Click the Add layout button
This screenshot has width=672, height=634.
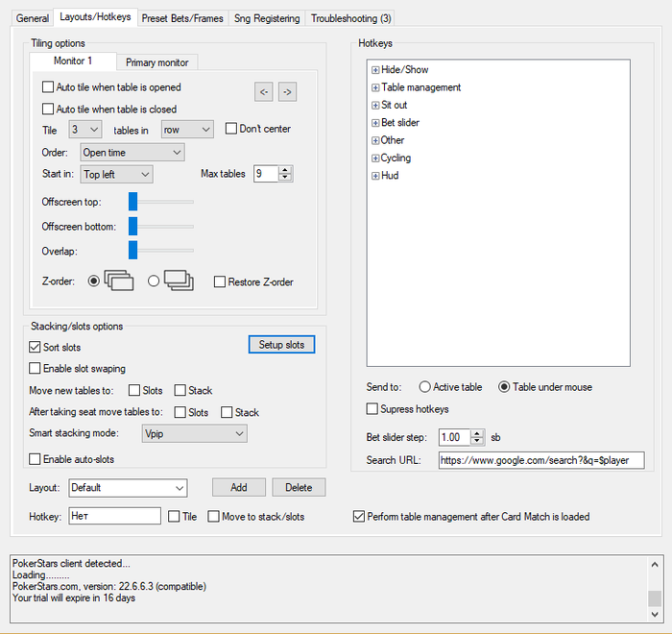pos(239,487)
